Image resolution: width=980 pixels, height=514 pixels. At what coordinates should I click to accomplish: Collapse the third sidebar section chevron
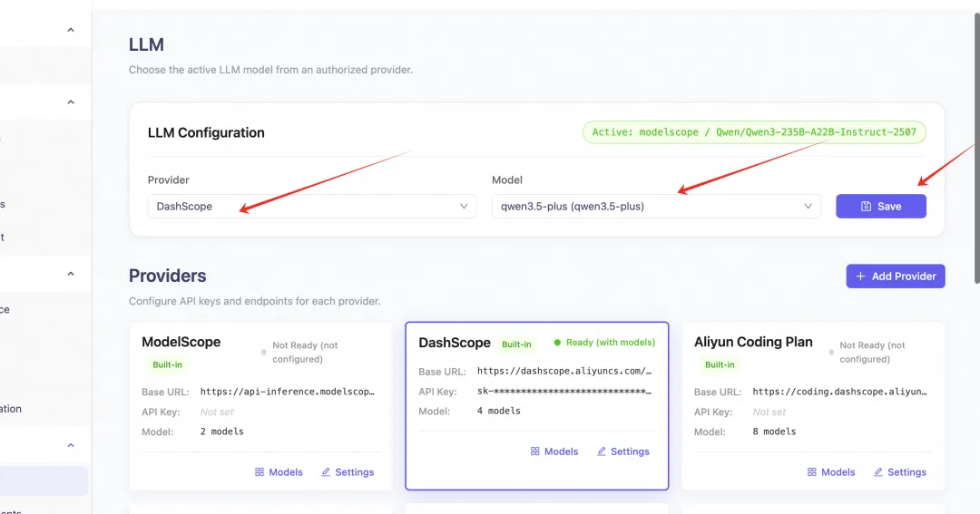[71, 274]
